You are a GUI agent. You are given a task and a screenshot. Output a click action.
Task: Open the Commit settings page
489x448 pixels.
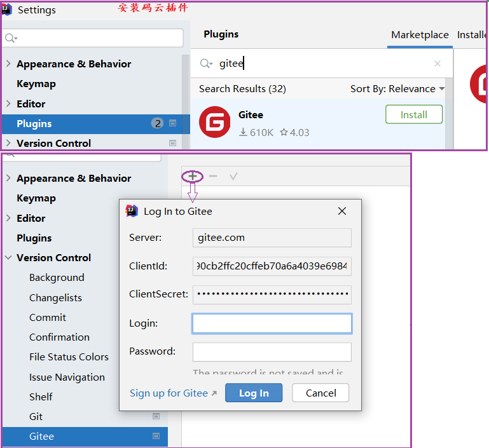pos(48,317)
